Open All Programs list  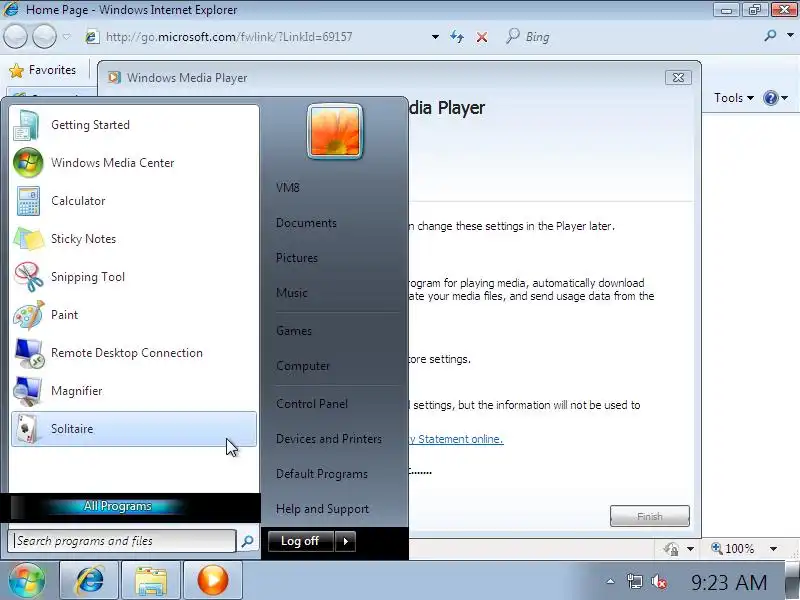tap(118, 506)
